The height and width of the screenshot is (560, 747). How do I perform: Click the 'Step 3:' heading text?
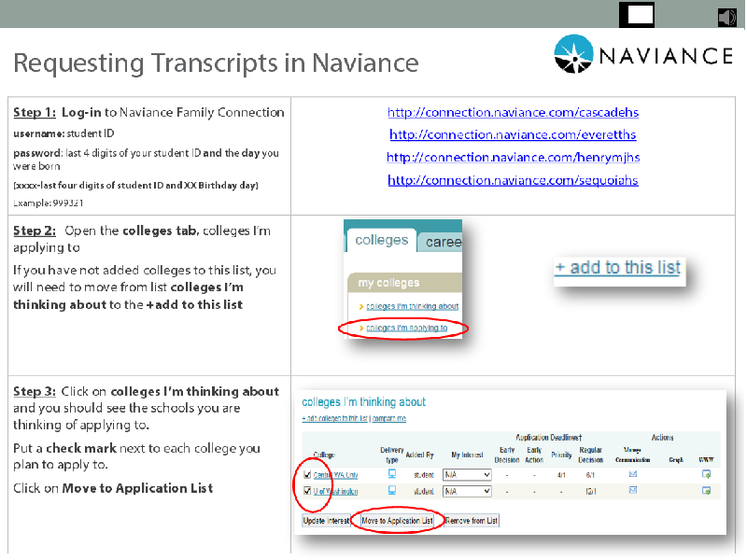[35, 391]
